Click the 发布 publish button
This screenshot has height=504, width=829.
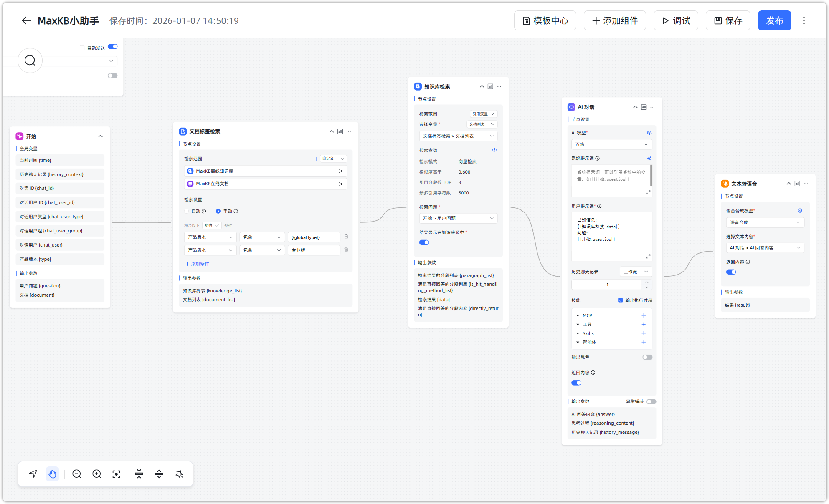coord(774,20)
